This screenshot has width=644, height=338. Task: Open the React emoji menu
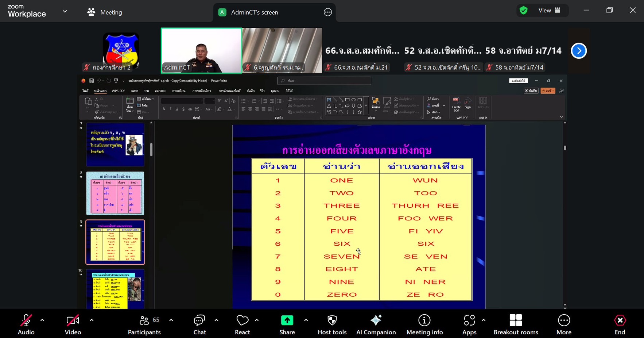tap(242, 324)
